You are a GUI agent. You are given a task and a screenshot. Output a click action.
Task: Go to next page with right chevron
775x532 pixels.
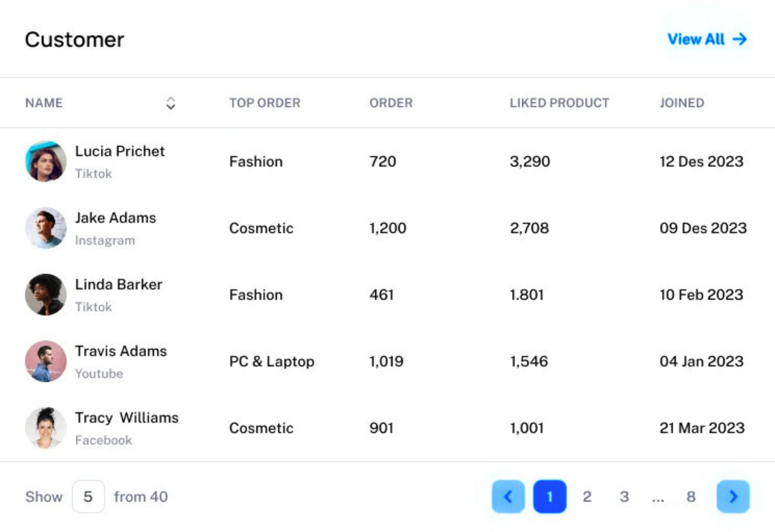tap(733, 496)
